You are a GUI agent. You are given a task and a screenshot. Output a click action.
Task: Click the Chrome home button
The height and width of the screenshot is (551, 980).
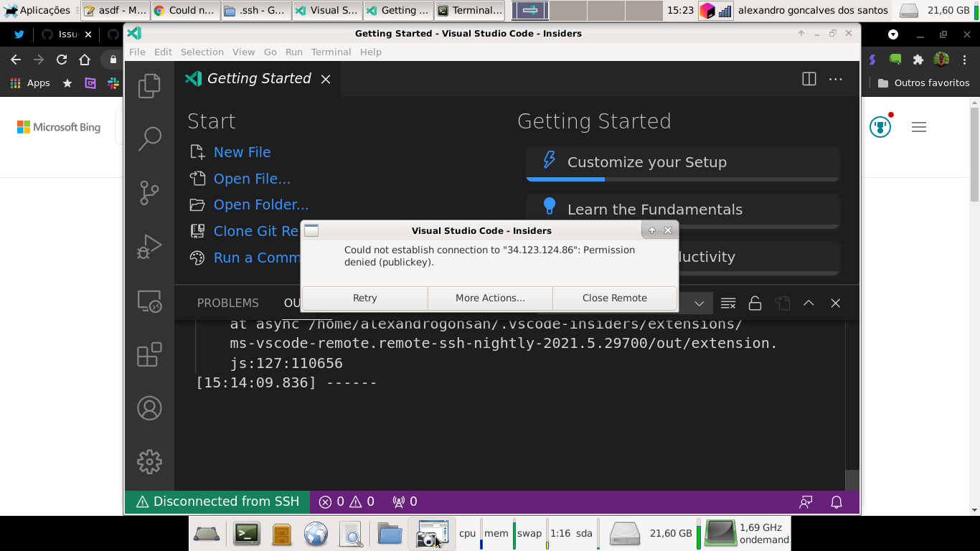click(85, 60)
